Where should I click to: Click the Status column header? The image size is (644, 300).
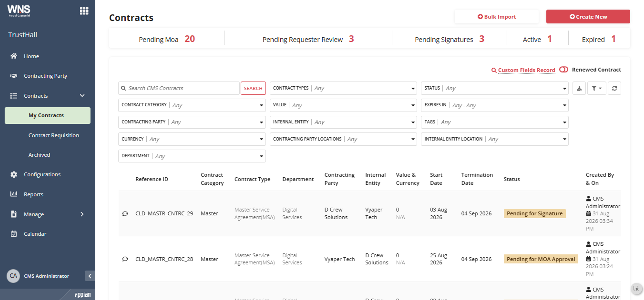[512, 179]
